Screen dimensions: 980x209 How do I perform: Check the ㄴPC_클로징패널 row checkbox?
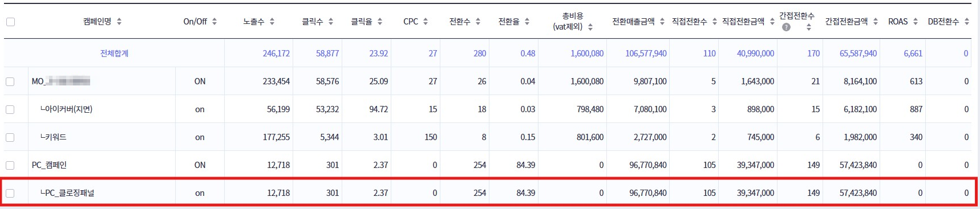pyautogui.click(x=10, y=193)
